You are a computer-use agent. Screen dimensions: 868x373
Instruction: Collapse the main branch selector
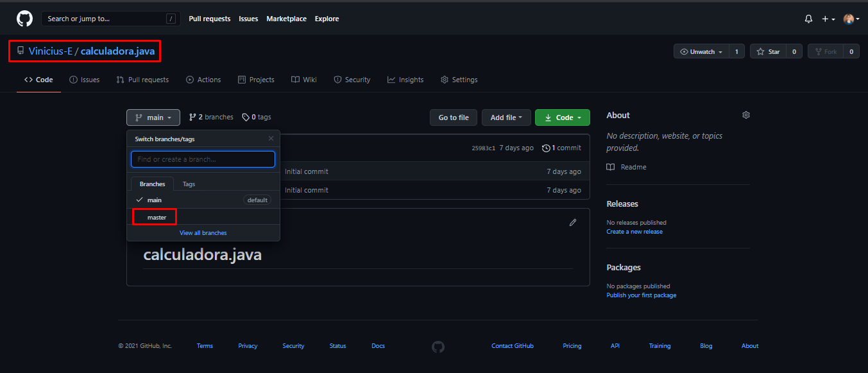[x=153, y=117]
